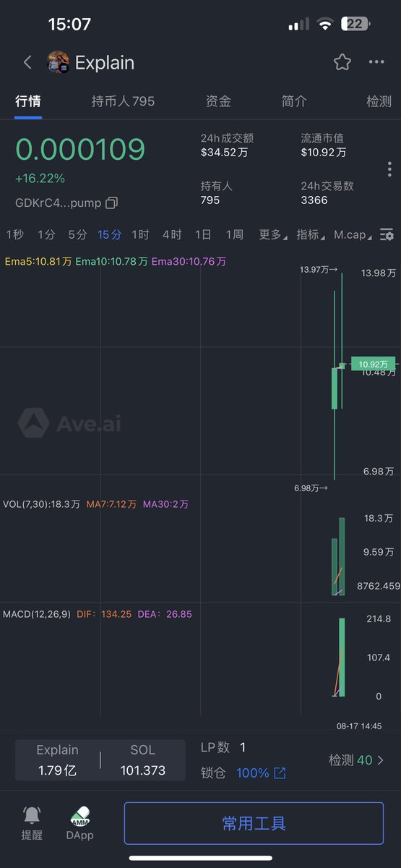Expand the 指标 indicators dropdown
This screenshot has width=401, height=868.
click(311, 234)
